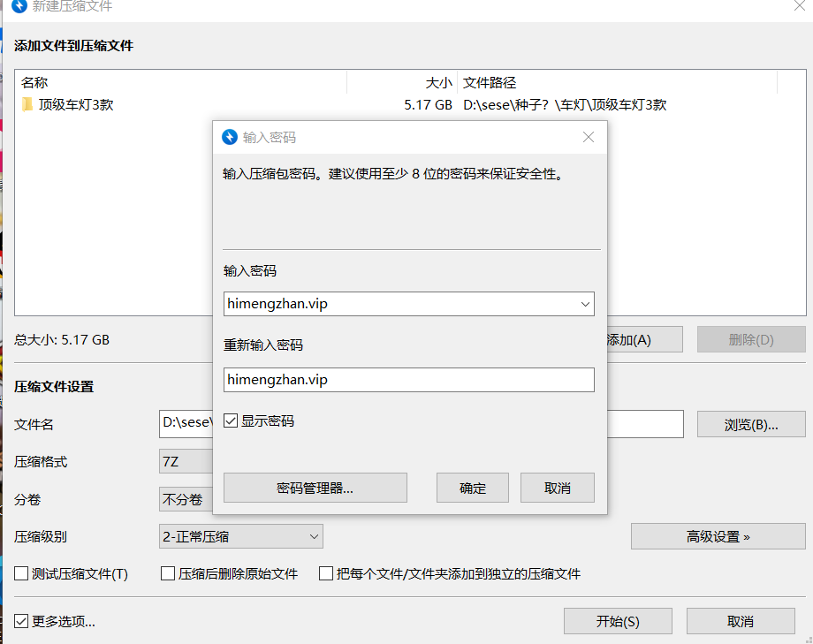Enable 压缩后删除原始文件
The image size is (813, 644).
(167, 573)
